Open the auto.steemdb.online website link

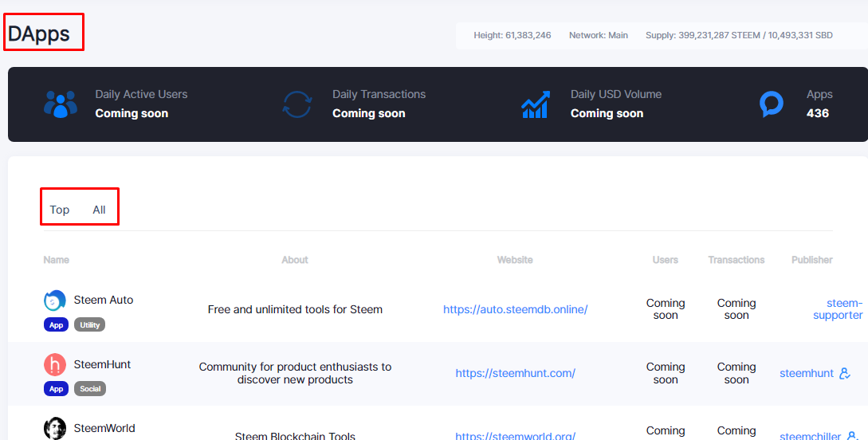click(x=516, y=309)
